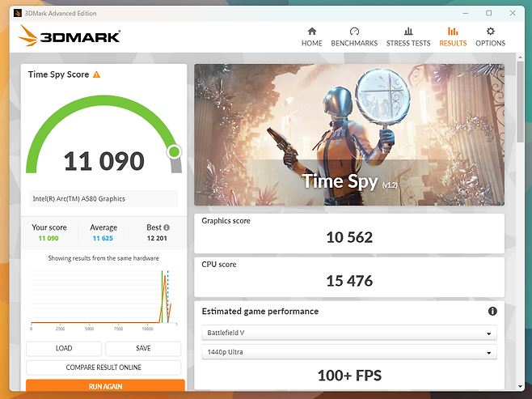
Task: Switch to the STRESS TESTS tab
Action: [408, 43]
